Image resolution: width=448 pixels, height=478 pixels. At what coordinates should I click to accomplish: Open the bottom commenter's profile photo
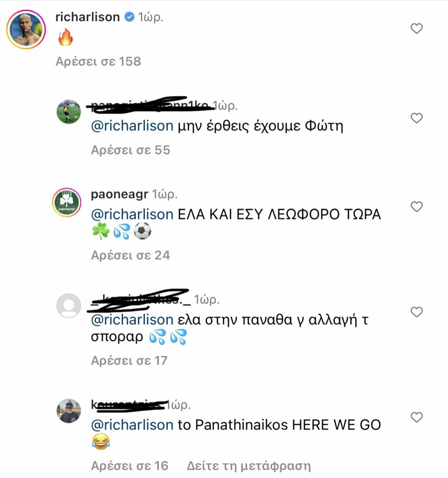68,411
